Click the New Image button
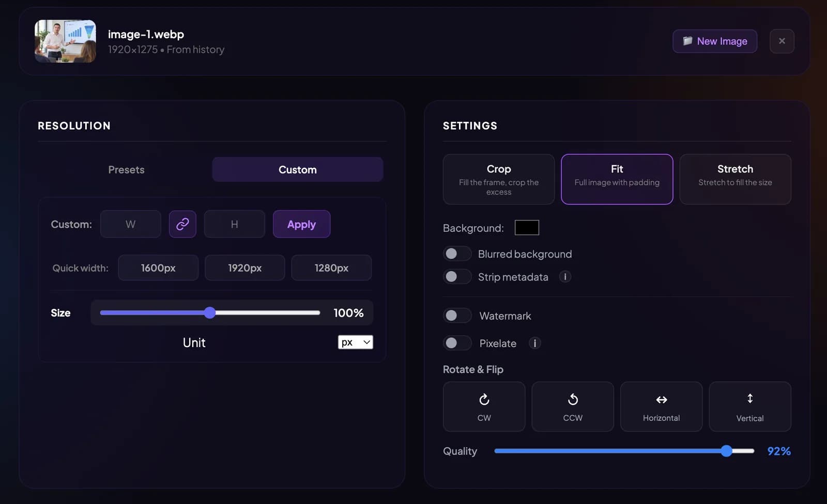The image size is (827, 504). 715,41
